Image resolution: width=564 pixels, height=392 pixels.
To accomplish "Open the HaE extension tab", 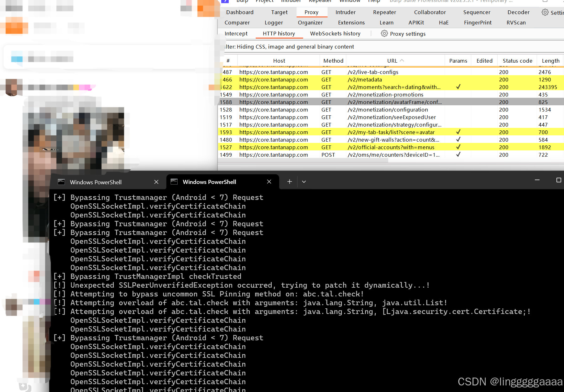I will pyautogui.click(x=444, y=23).
